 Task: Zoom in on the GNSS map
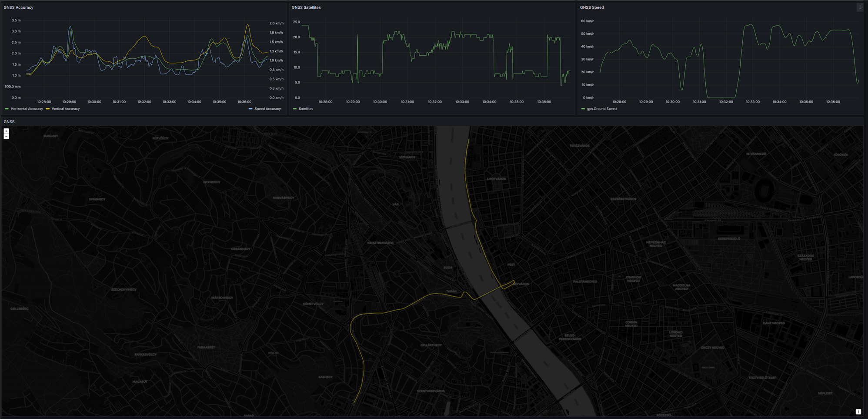[x=6, y=131]
